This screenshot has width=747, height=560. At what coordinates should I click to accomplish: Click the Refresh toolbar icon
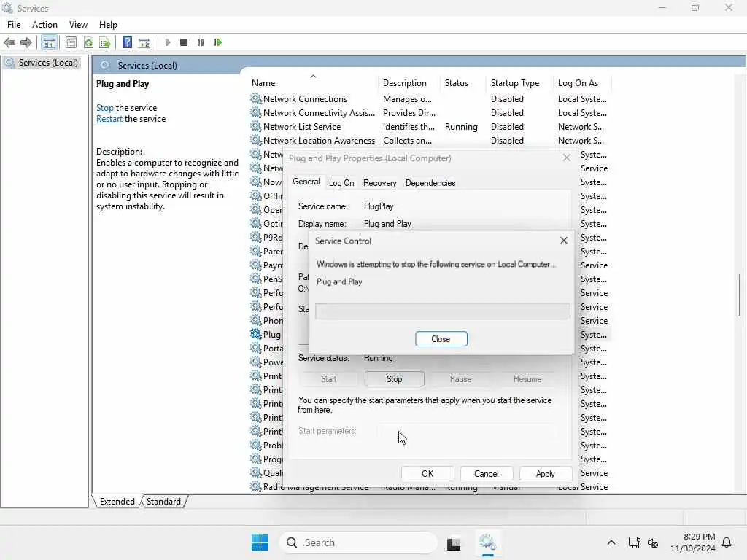(x=88, y=42)
